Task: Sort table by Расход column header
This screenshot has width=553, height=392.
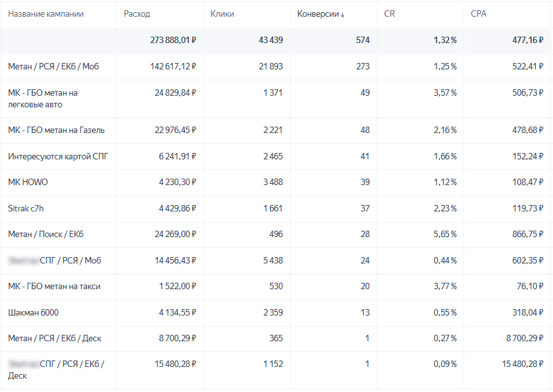Action: 137,14
